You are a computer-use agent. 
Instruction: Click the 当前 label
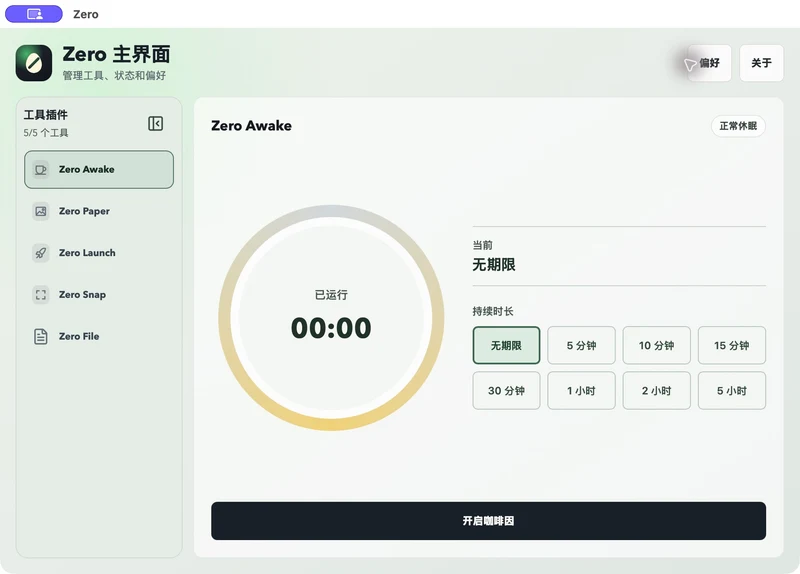[x=483, y=245]
